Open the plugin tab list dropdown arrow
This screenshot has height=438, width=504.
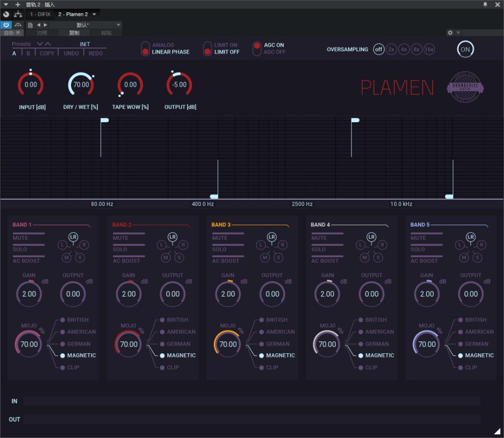94,14
